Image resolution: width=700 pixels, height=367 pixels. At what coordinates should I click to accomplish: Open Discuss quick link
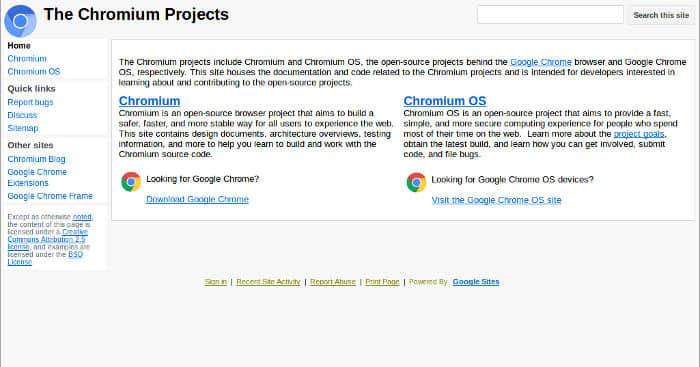[22, 115]
